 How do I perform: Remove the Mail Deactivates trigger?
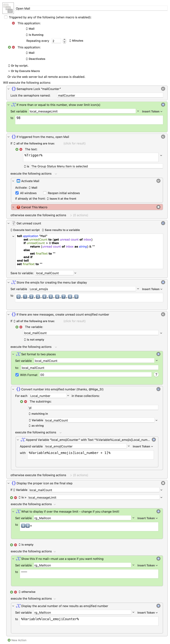13,47
